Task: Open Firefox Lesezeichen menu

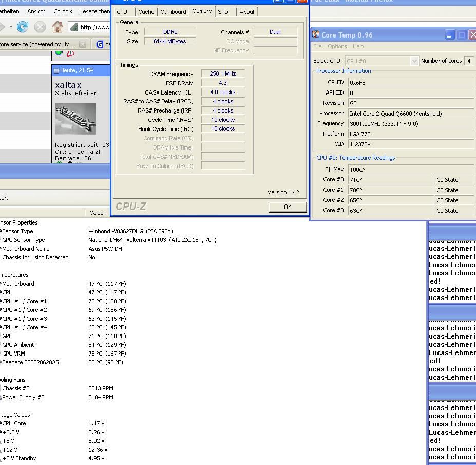Action: coord(94,11)
